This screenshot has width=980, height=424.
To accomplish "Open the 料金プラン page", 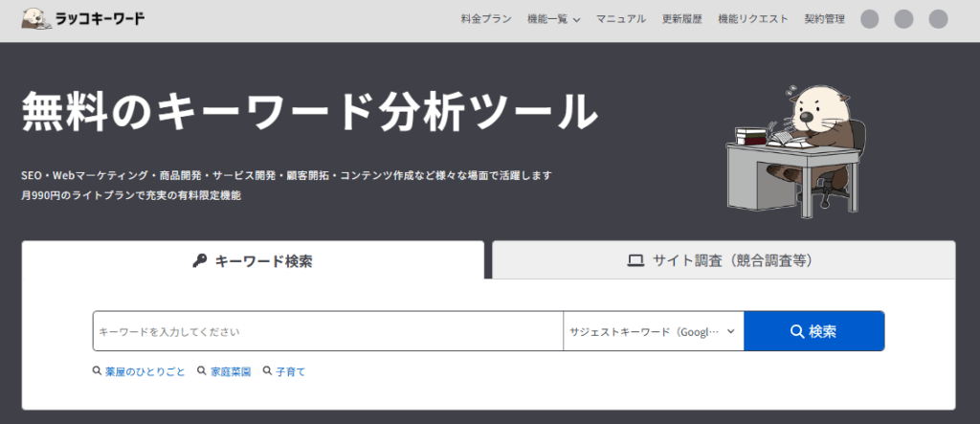I will point(486,19).
